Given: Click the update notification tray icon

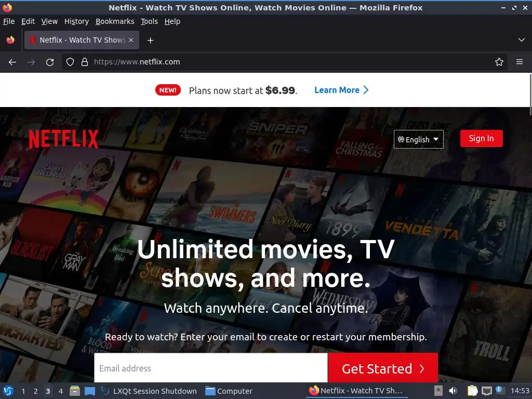Looking at the screenshot, I should click(x=499, y=390).
